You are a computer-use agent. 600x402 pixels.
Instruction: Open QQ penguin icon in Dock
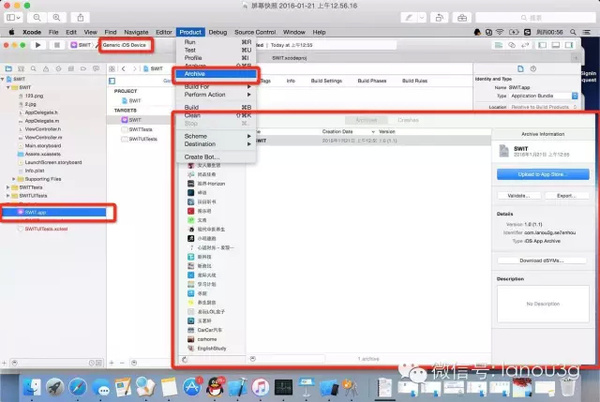point(215,387)
